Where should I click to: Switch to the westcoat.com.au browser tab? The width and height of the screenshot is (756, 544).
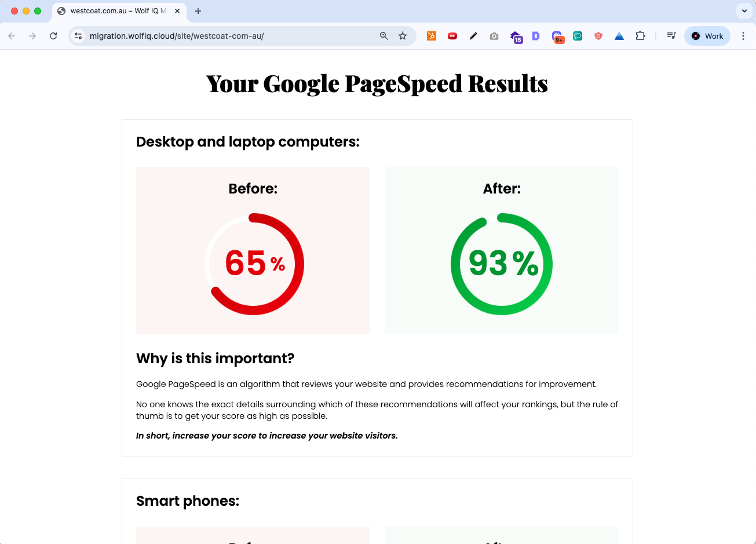coord(116,10)
